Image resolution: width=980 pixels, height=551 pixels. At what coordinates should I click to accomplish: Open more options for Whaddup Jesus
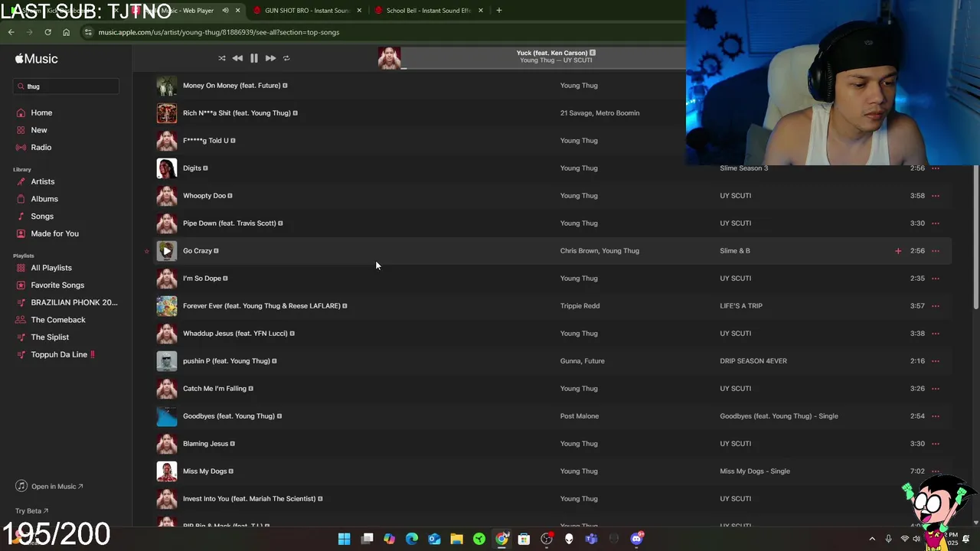(x=936, y=334)
